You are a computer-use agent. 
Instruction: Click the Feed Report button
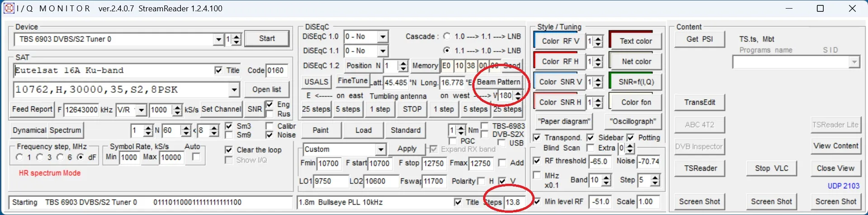pos(32,109)
